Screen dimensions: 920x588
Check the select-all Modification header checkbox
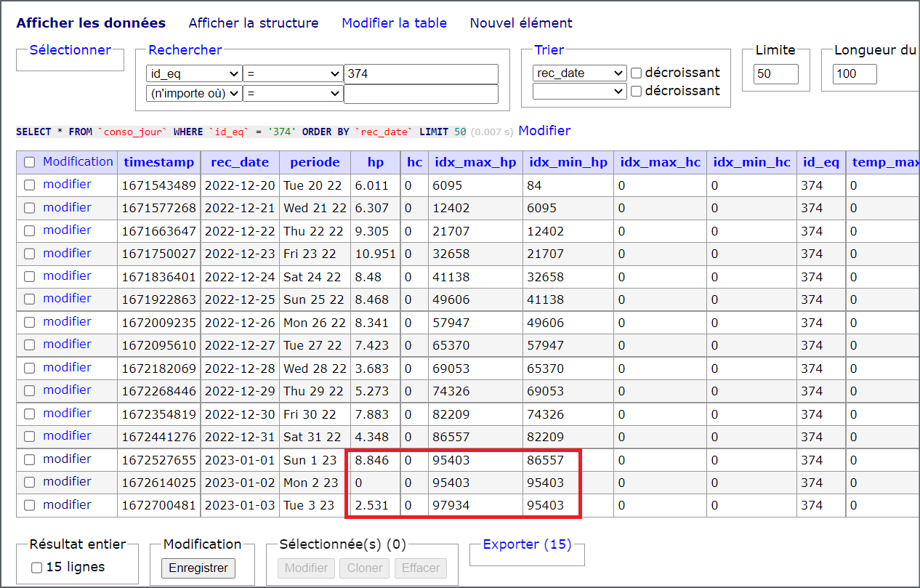click(x=30, y=162)
